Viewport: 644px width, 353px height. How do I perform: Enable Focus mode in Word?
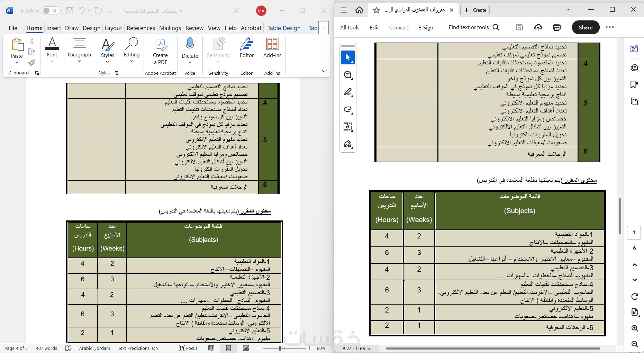(188, 348)
